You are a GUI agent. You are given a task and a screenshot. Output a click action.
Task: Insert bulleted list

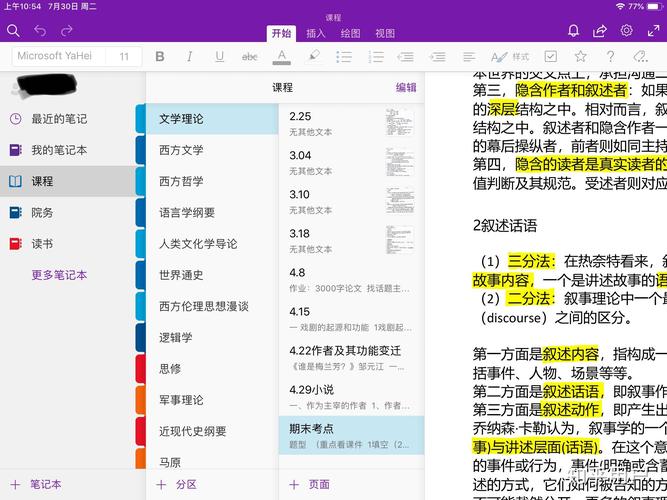[x=344, y=56]
